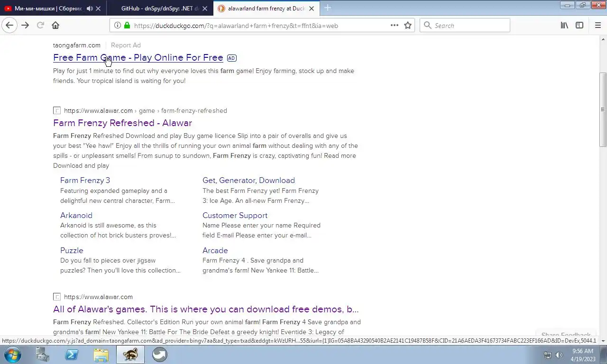View site info via the green padlock
Viewport: 607px width, 364px height.
[x=127, y=26]
